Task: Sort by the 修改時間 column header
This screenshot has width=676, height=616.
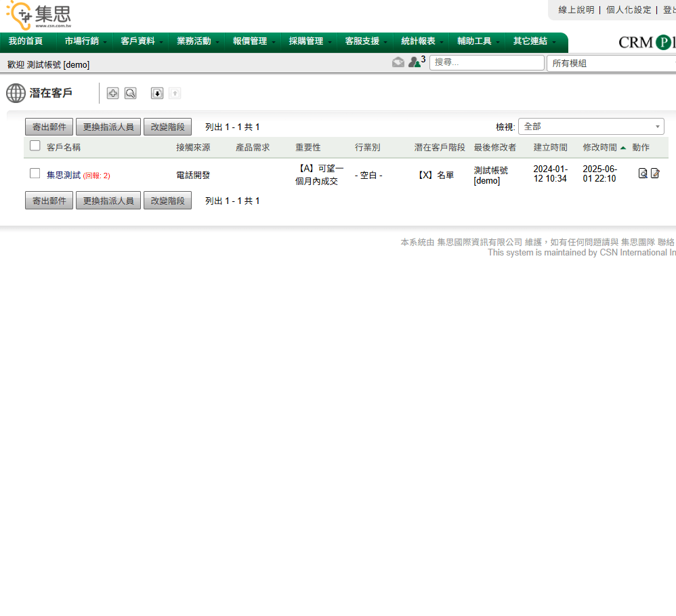Action: (x=599, y=147)
